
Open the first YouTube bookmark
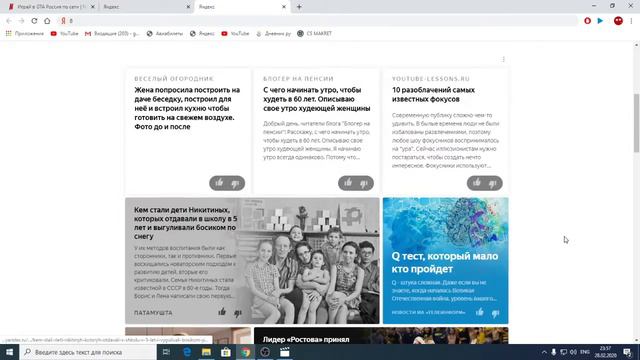coord(64,33)
